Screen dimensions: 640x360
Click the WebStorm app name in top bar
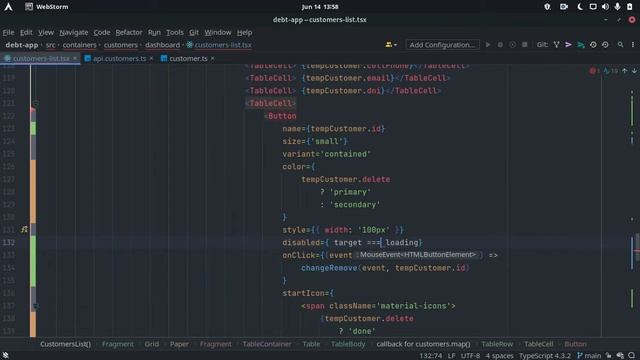pos(52,7)
